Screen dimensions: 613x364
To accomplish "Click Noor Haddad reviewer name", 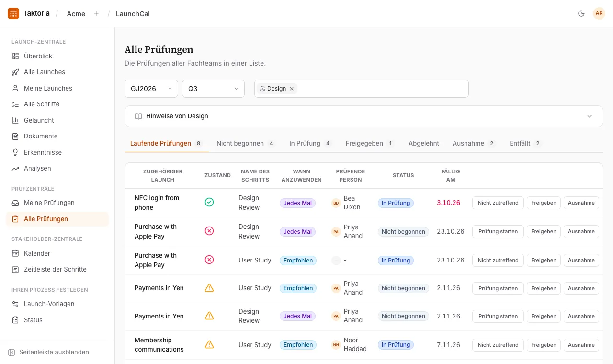I will tap(355, 344).
